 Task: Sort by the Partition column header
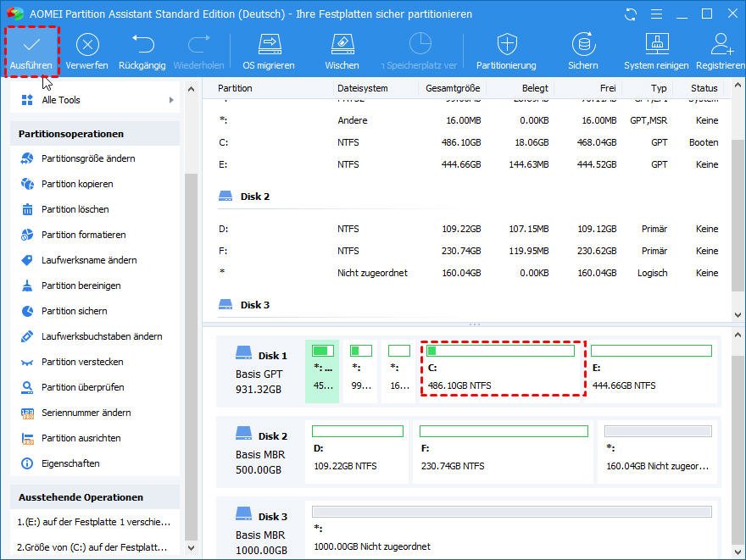tap(235, 88)
